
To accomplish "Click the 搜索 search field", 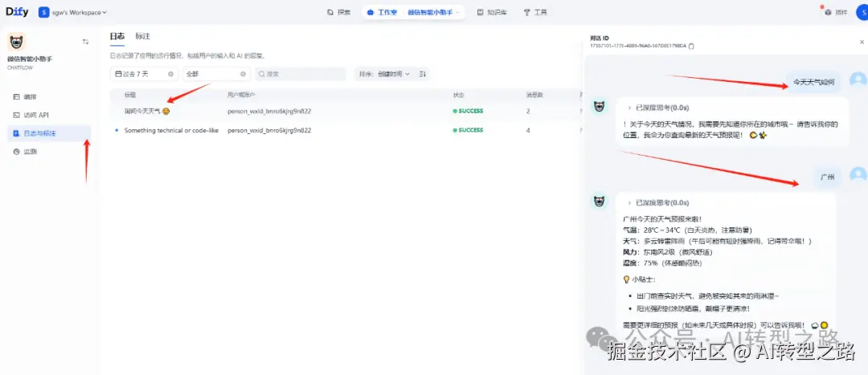I will pyautogui.click(x=301, y=74).
